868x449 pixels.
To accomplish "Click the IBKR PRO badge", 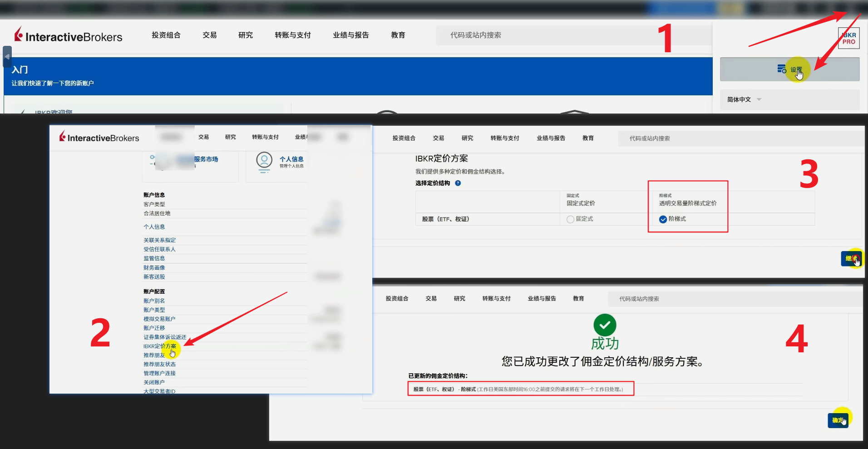I will (x=848, y=38).
